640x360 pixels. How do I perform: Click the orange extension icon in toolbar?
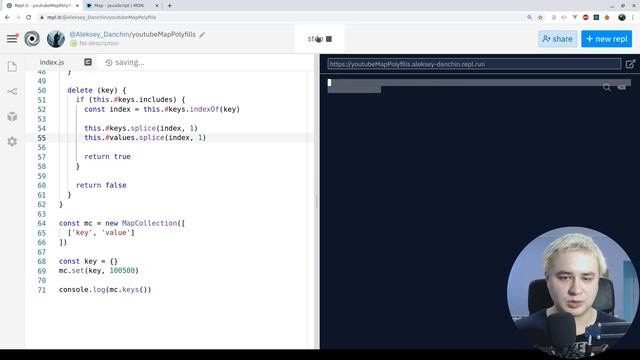(x=607, y=17)
